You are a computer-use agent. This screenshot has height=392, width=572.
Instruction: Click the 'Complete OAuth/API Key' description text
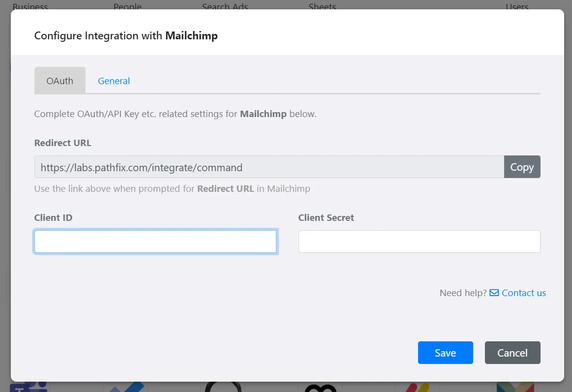176,114
